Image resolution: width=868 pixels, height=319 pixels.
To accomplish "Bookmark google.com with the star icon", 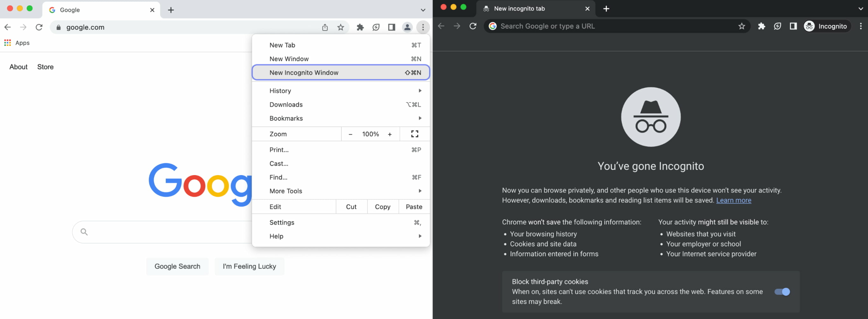I will pos(341,27).
